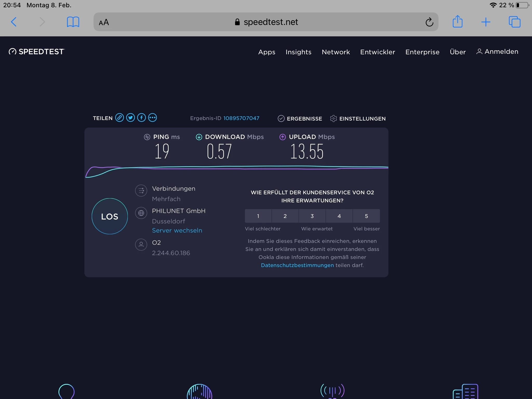Open Safari bookmarks book icon
The height and width of the screenshot is (399, 532).
point(73,22)
